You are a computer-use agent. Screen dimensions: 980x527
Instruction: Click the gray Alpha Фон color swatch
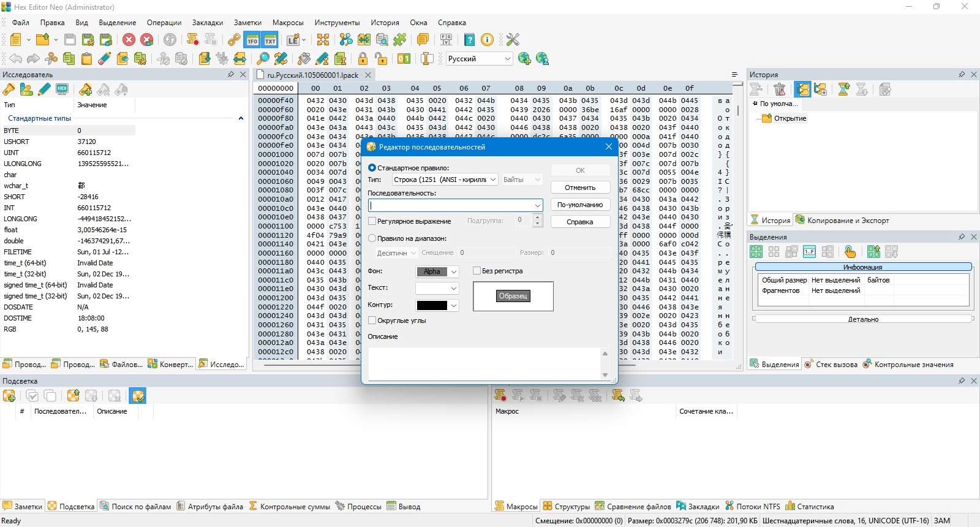click(x=432, y=271)
